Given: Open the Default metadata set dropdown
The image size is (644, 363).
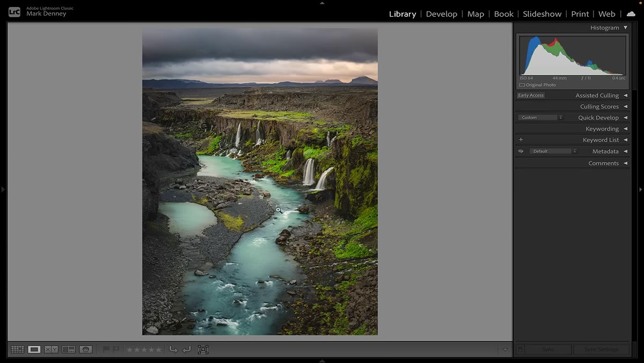Looking at the screenshot, I should coord(553,151).
